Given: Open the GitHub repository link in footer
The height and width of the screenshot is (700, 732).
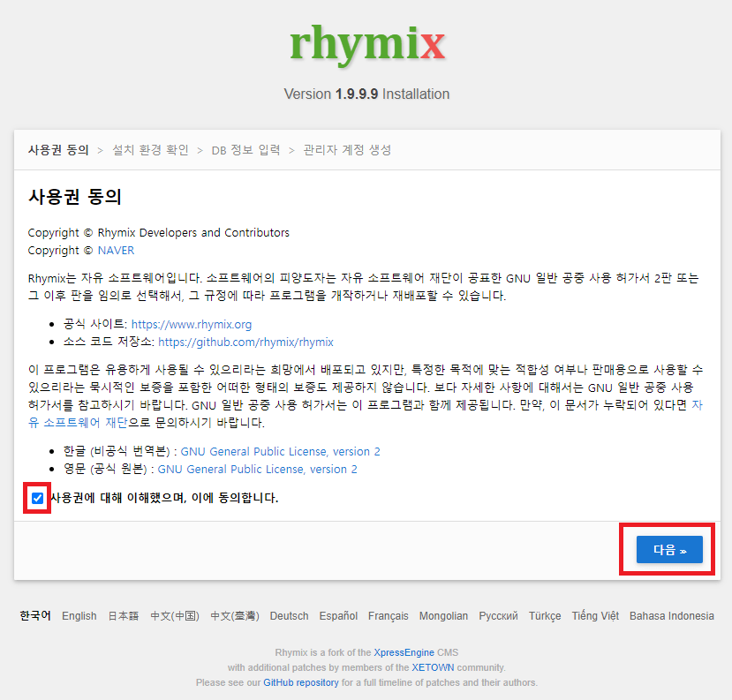Looking at the screenshot, I should pyautogui.click(x=299, y=682).
